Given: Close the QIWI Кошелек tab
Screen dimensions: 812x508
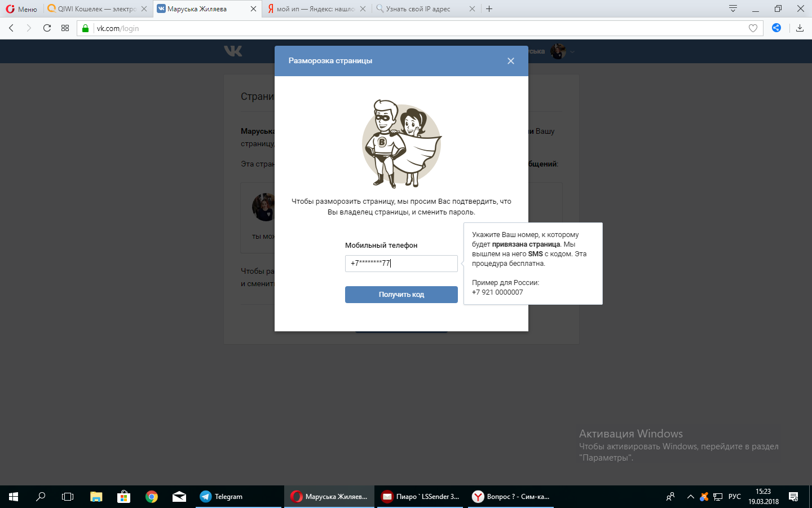Looking at the screenshot, I should [x=144, y=9].
